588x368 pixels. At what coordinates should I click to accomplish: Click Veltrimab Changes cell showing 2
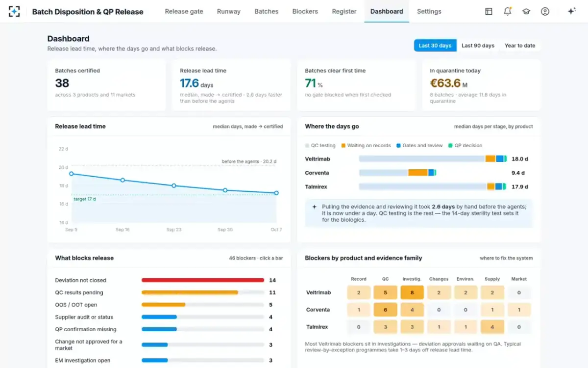(439, 292)
